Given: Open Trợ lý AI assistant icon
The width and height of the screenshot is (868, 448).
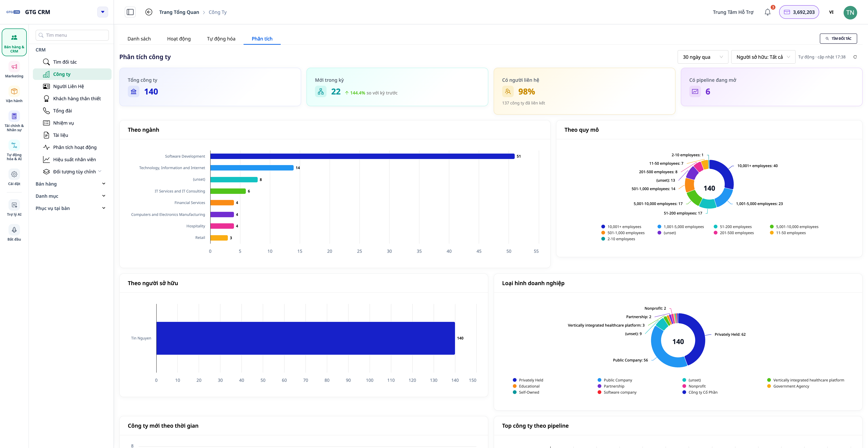Looking at the screenshot, I should (14, 208).
